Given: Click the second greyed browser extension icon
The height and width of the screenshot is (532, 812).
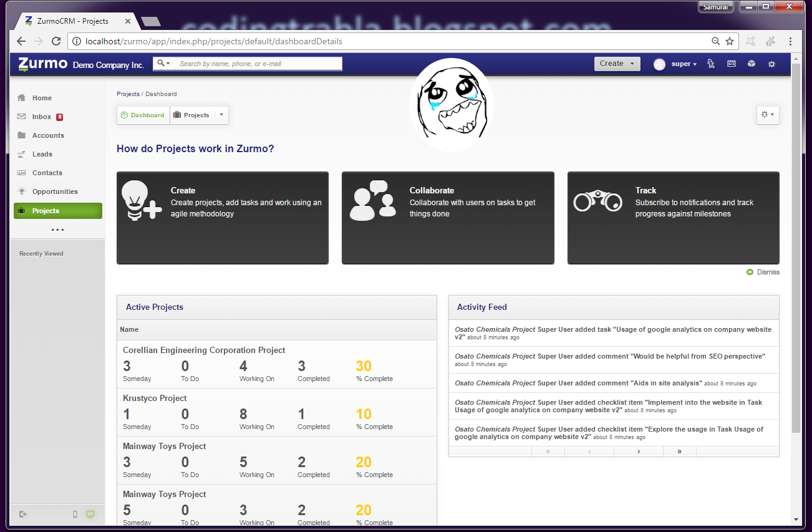Looking at the screenshot, I should pos(771,41).
